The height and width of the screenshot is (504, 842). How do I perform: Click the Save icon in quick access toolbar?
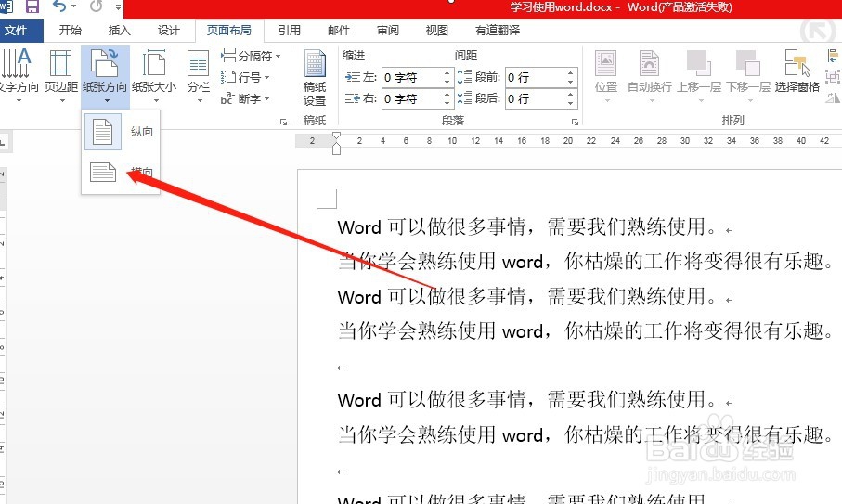pyautogui.click(x=32, y=7)
